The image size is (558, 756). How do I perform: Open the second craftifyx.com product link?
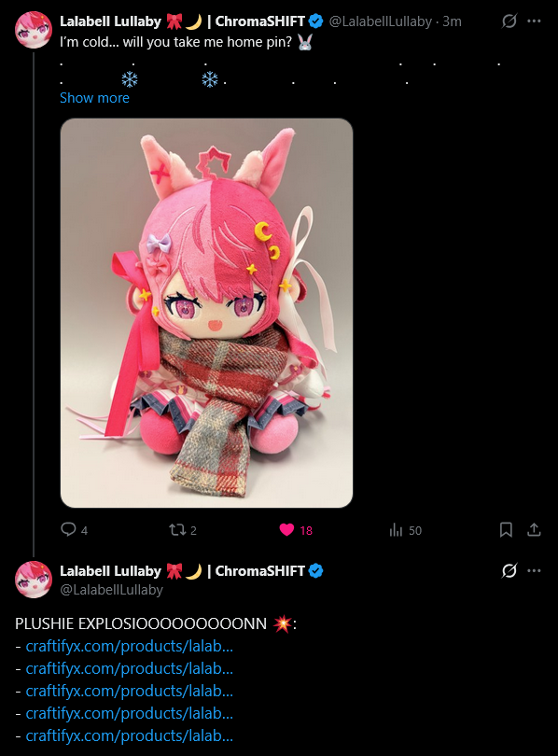pyautogui.click(x=129, y=668)
